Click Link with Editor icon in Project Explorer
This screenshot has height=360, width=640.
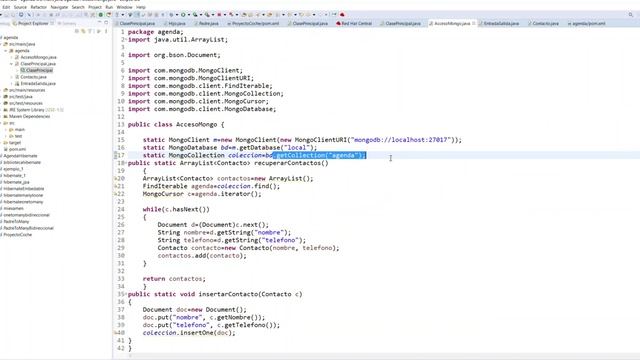(x=83, y=31)
